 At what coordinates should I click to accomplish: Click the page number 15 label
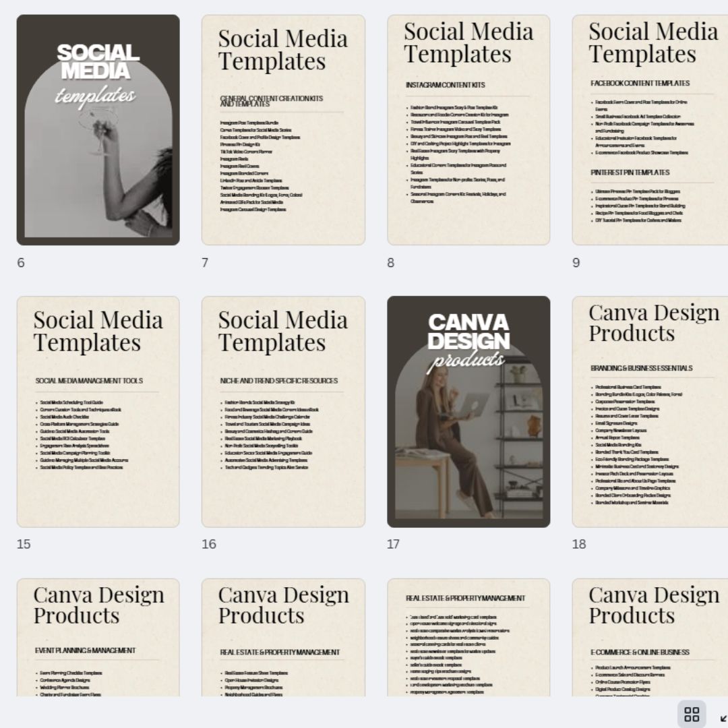pos(24,544)
